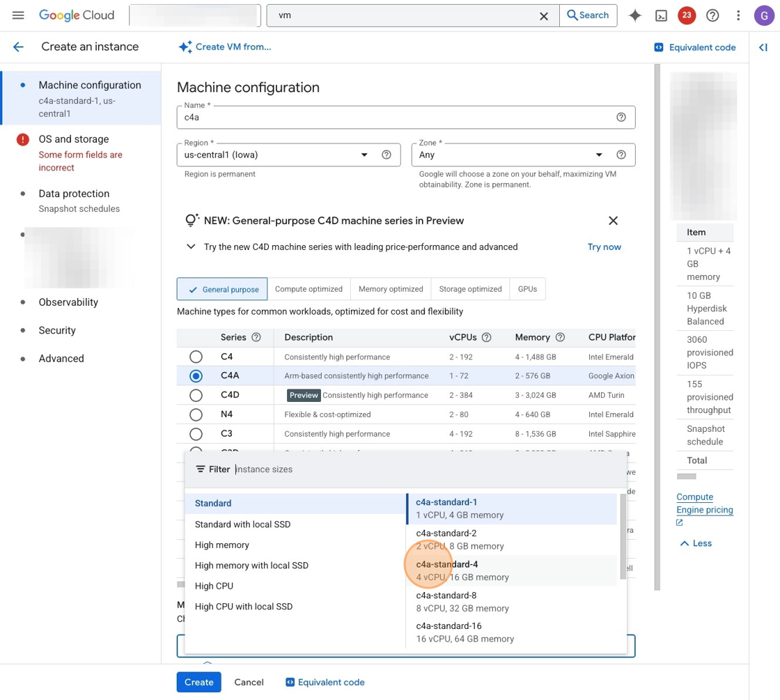This screenshot has height=700, width=780.
Task: Open the Observability section
Action: 68,302
